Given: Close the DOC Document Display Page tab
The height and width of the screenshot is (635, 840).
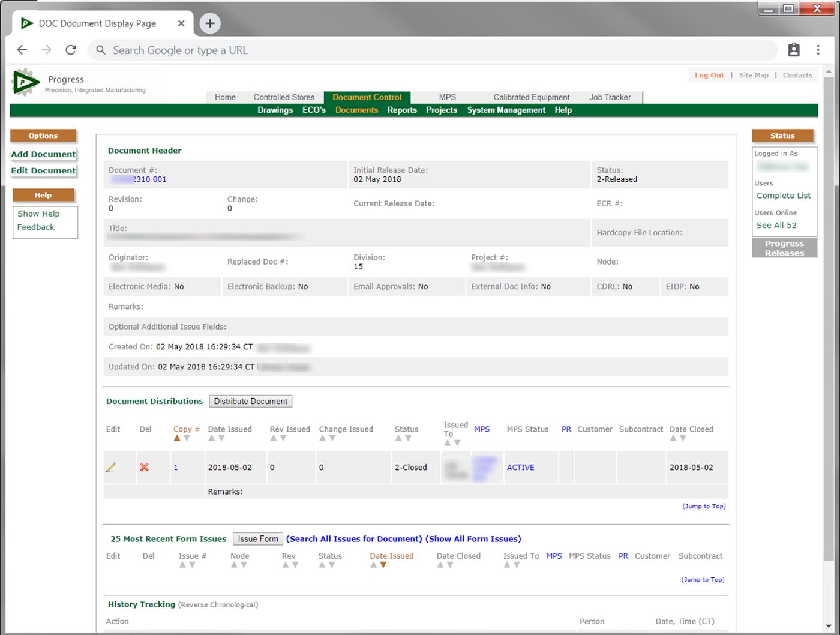Looking at the screenshot, I should tap(181, 23).
